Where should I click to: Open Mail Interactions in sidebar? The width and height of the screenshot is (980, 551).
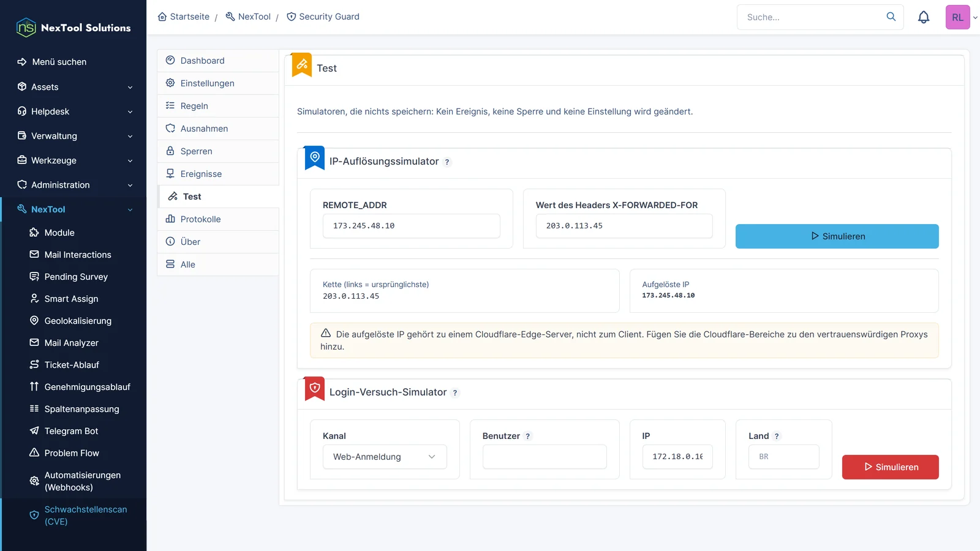tap(78, 255)
